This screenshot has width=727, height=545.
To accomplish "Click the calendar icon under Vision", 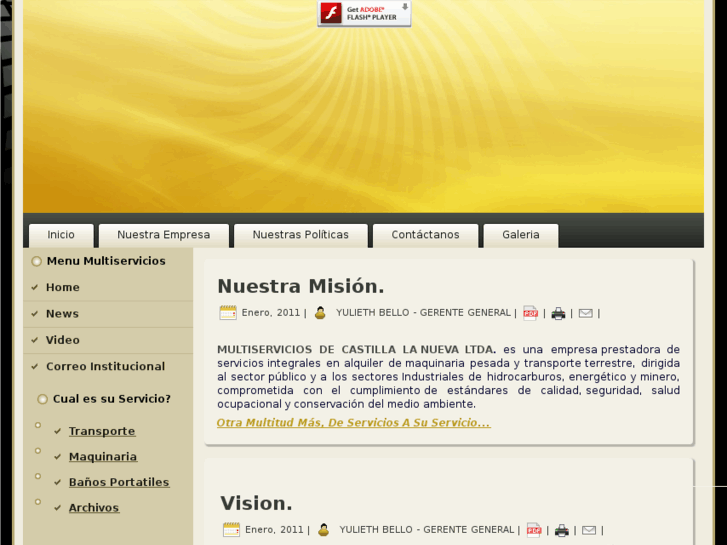I will 231,530.
